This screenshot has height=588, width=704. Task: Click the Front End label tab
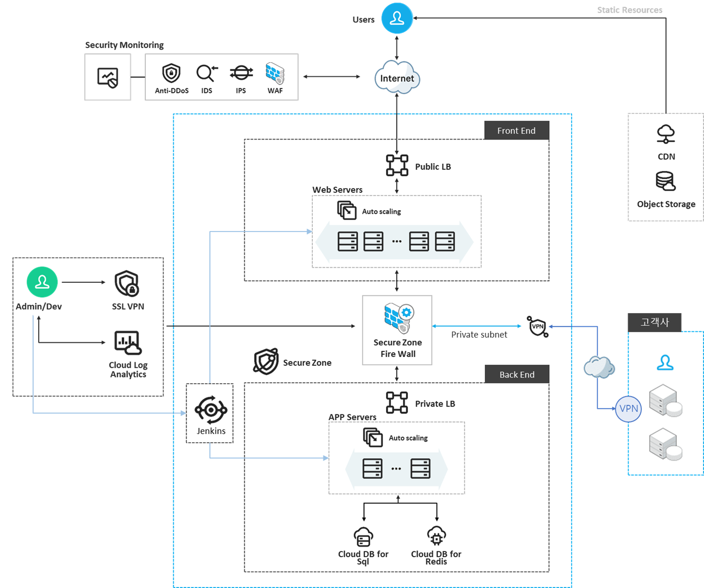click(516, 131)
